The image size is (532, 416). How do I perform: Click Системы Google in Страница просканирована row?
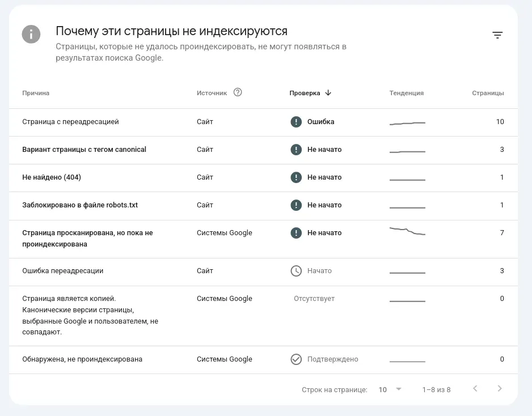(x=224, y=233)
